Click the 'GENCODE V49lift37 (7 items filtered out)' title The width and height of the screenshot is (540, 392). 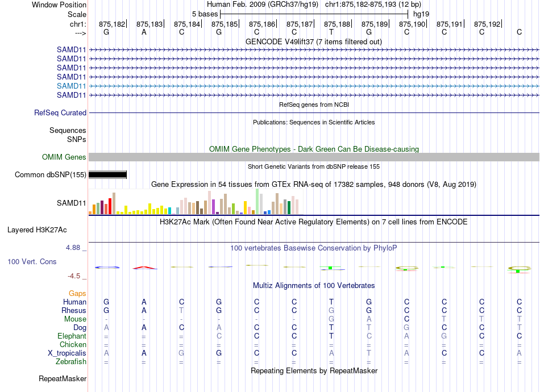[x=313, y=42]
